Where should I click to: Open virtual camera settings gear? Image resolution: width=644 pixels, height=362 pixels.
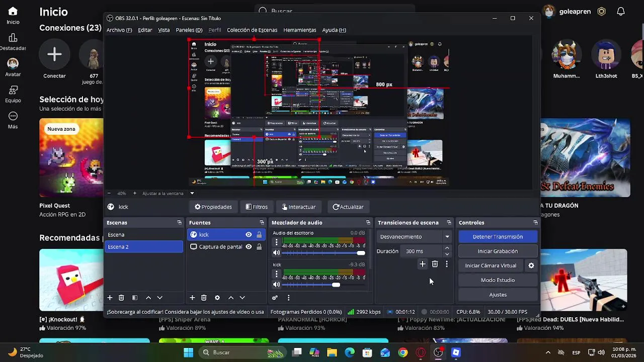531,265
